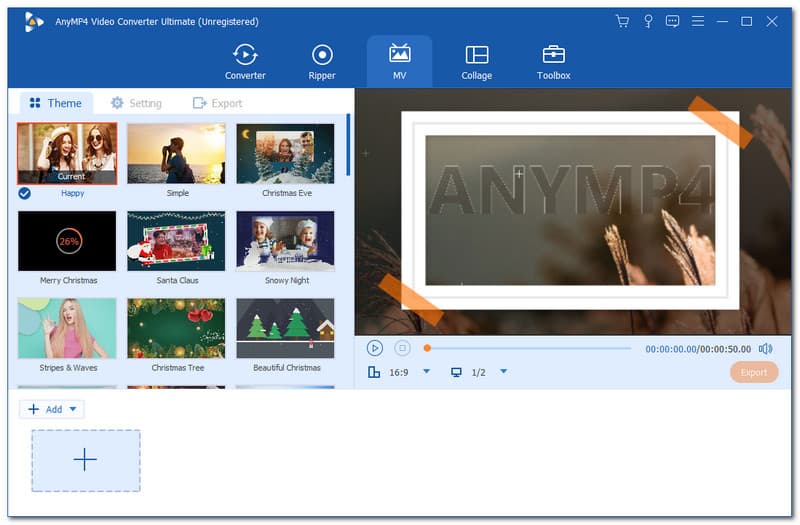Stop the preview playback

click(x=402, y=348)
